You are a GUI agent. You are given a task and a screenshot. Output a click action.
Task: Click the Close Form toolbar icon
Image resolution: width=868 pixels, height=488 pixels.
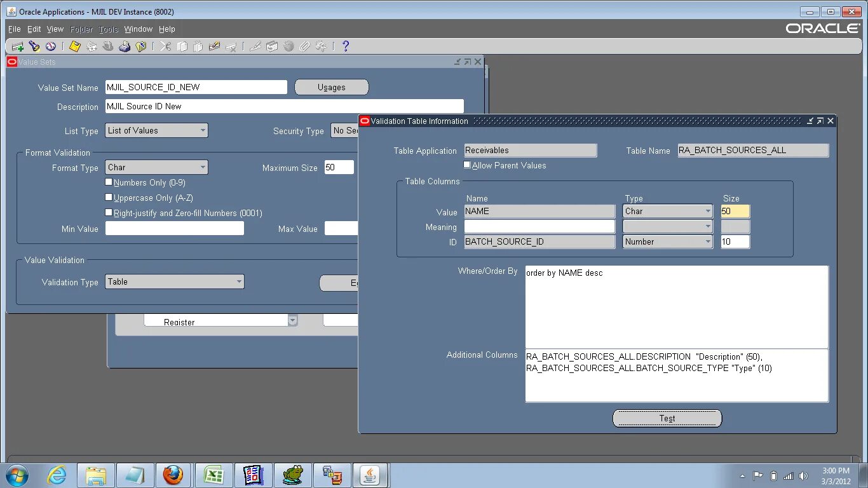[141, 46]
